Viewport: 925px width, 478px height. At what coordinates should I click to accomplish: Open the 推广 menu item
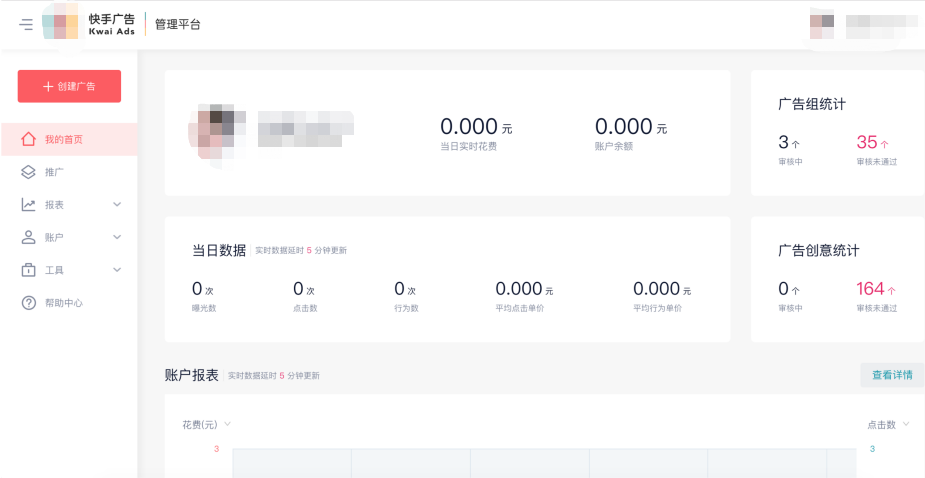pos(69,172)
